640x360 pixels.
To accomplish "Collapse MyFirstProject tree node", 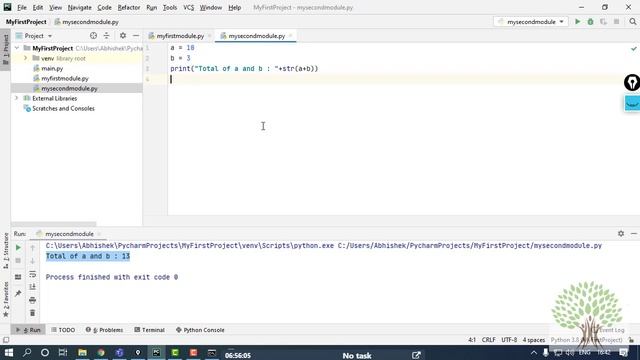I will 17,48.
